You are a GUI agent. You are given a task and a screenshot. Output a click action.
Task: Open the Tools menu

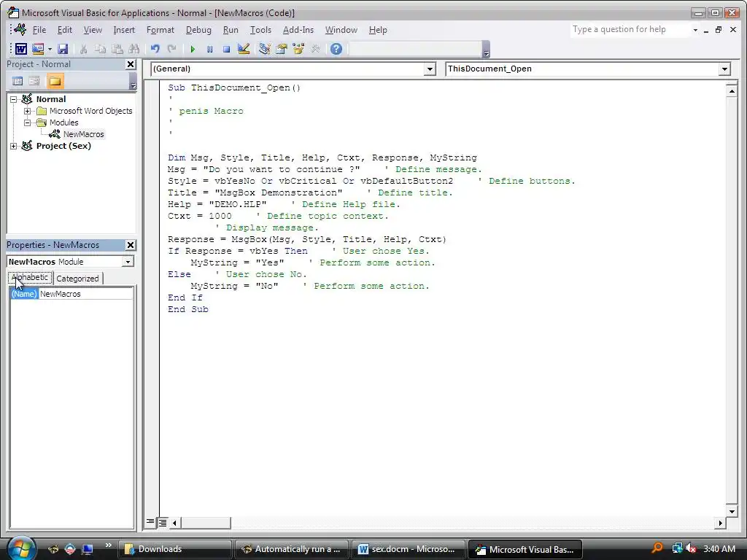(x=260, y=29)
